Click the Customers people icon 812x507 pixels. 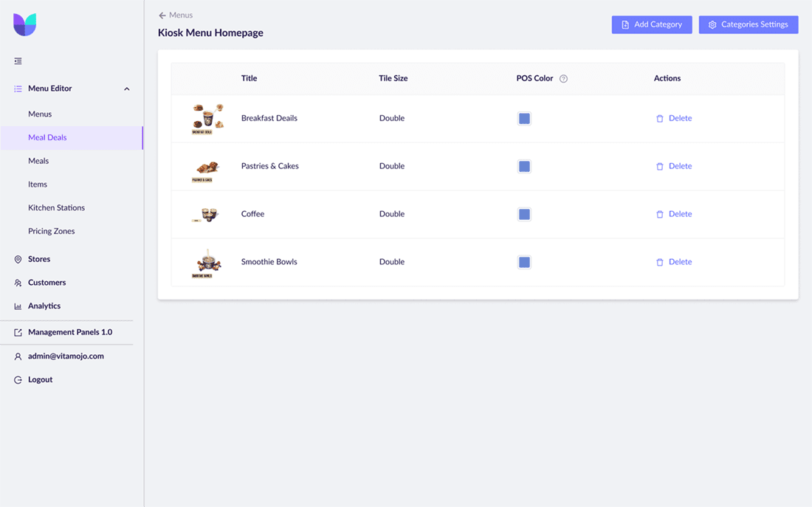(x=18, y=283)
